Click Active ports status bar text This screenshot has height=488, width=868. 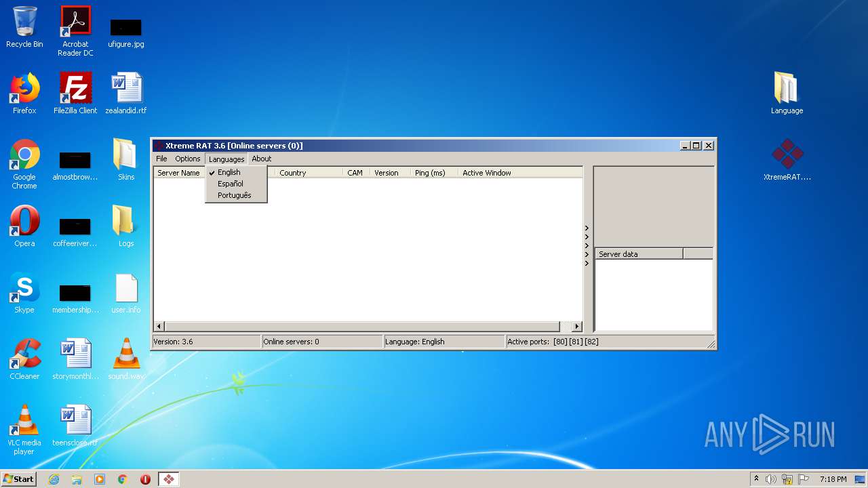[553, 342]
